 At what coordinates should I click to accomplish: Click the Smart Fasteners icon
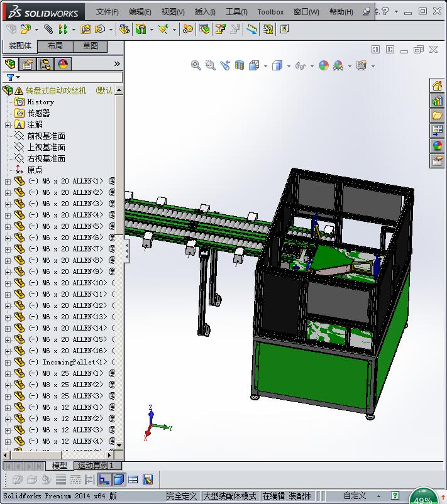[86, 30]
